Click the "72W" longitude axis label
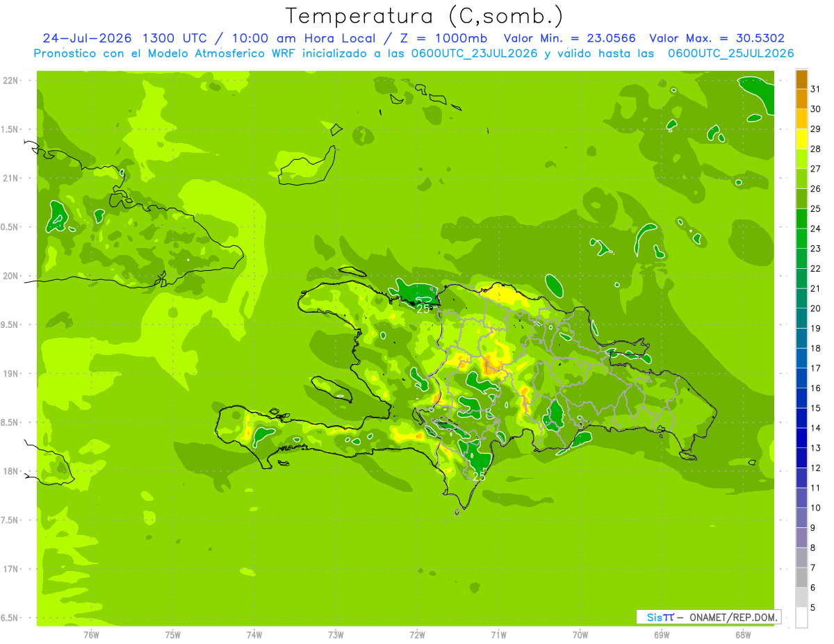Image resolution: width=834 pixels, height=644 pixels. coord(417,635)
